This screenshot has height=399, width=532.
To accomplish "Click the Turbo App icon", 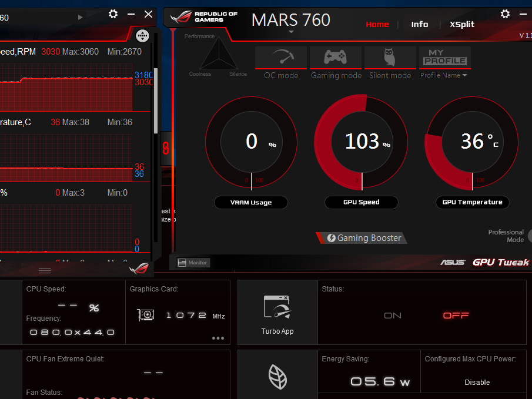I will (277, 307).
